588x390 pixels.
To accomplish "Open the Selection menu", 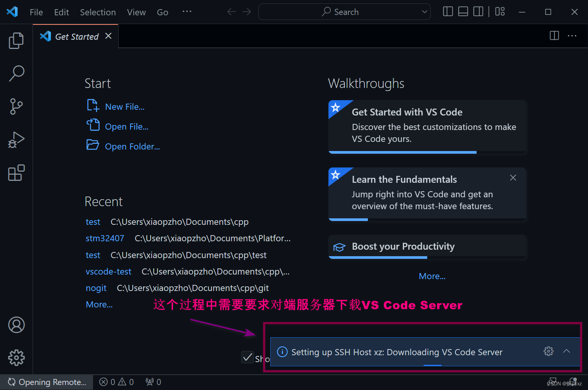I will (x=98, y=12).
